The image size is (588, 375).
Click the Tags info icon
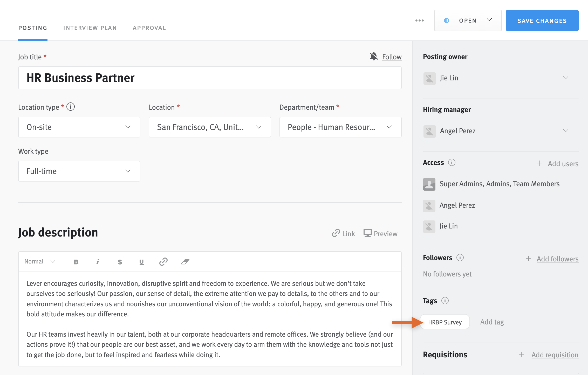pyautogui.click(x=445, y=301)
